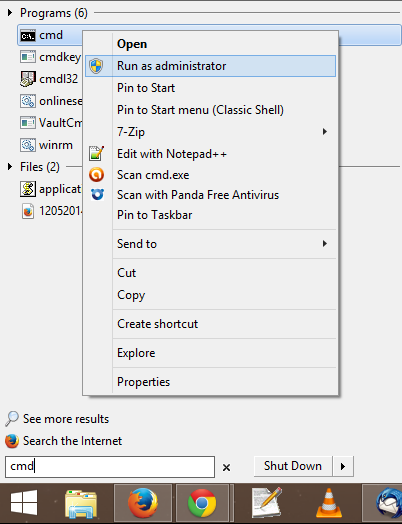Image resolution: width=402 pixels, height=524 pixels.
Task: Launch Google Chrome from the taskbar
Action: [x=202, y=503]
